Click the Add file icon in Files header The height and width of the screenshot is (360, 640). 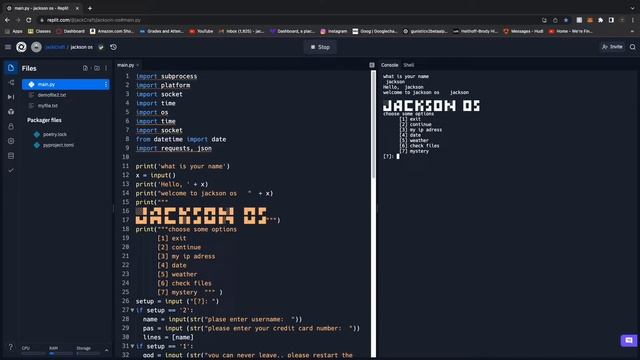[85, 68]
